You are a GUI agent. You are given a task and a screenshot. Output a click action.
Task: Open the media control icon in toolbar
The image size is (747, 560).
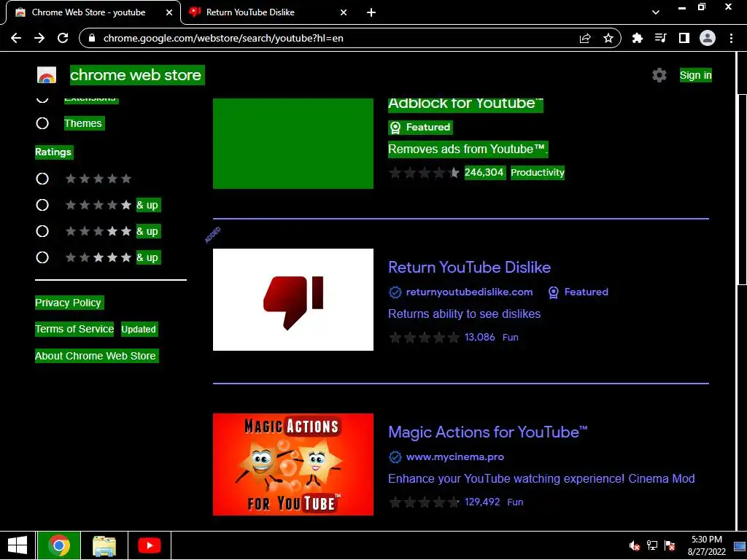[660, 38]
